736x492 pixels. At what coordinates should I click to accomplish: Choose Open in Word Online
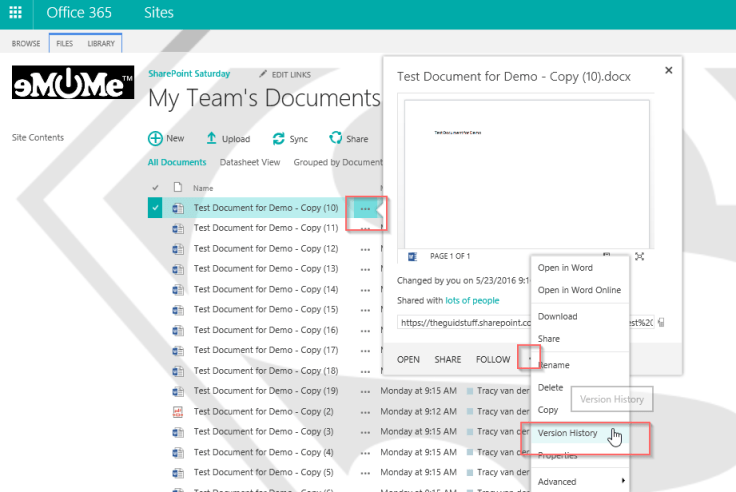pos(579,290)
